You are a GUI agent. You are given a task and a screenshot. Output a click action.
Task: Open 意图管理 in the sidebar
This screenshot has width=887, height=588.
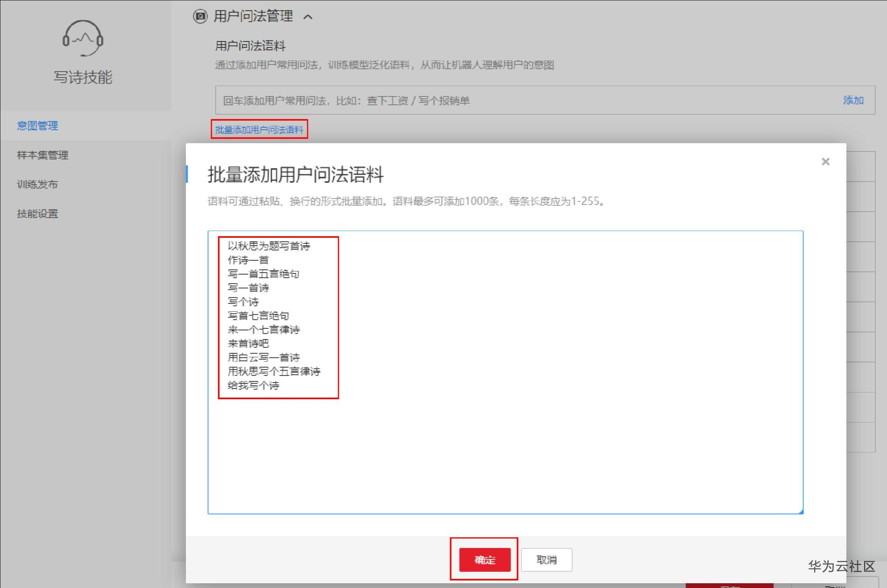click(x=38, y=126)
